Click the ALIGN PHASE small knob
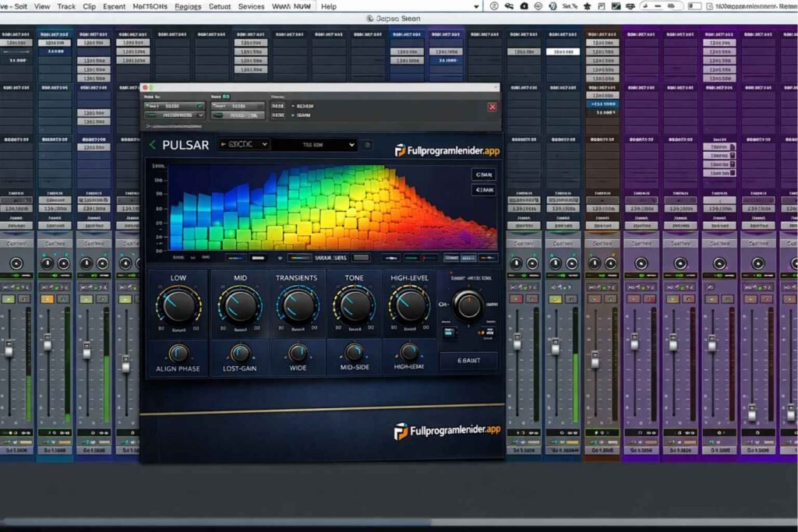This screenshot has height=532, width=798. pyautogui.click(x=178, y=352)
